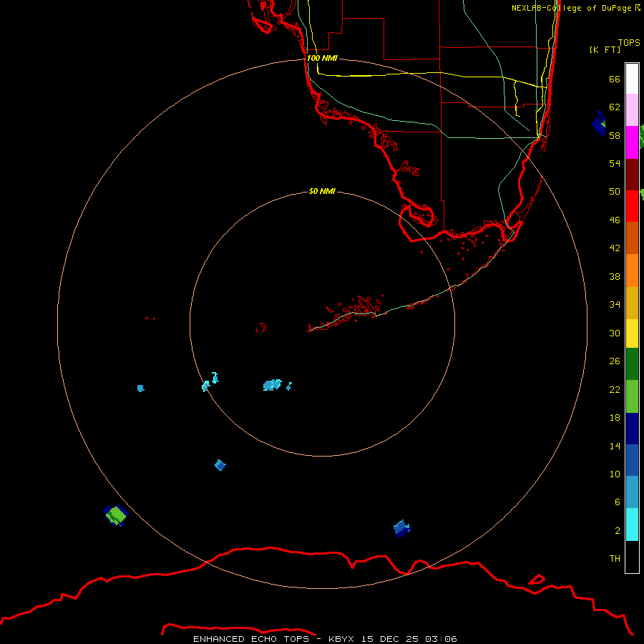
Task: Click the largest light-blue echo cluster inside the 50 NMI ring
Action: [x=273, y=385]
